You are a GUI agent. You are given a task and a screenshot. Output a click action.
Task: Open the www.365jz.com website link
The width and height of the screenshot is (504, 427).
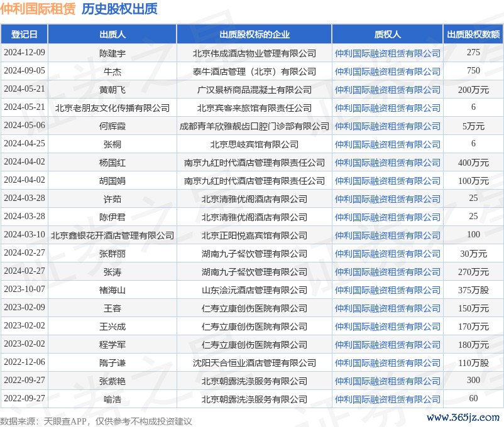click(x=463, y=418)
